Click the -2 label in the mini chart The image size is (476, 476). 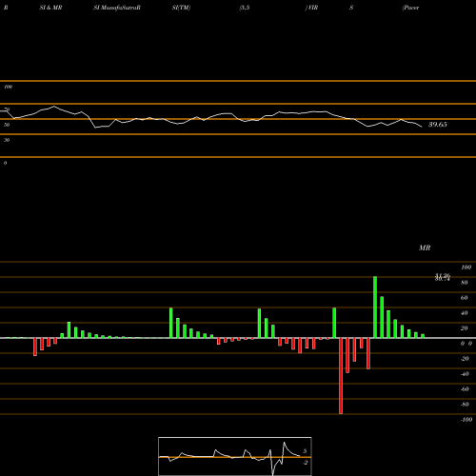pos(305,463)
